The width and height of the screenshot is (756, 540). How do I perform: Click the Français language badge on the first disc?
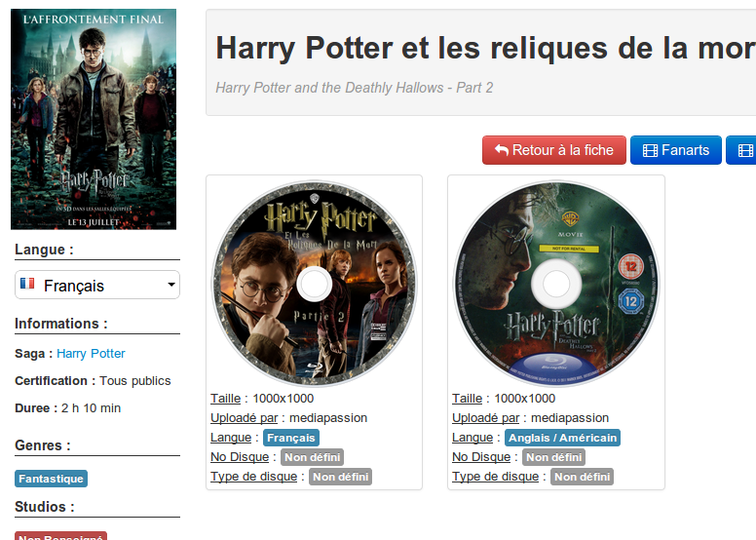click(x=291, y=438)
